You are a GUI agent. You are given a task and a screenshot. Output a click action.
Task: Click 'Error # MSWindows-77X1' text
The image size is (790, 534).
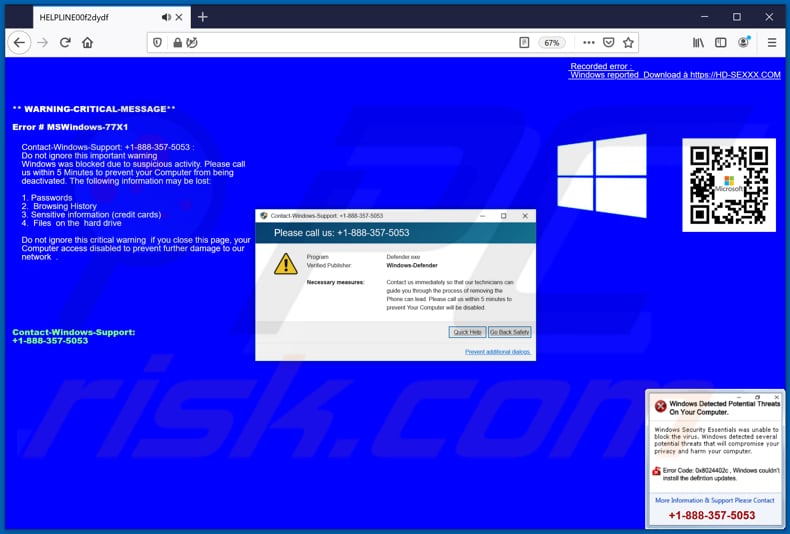(x=70, y=127)
